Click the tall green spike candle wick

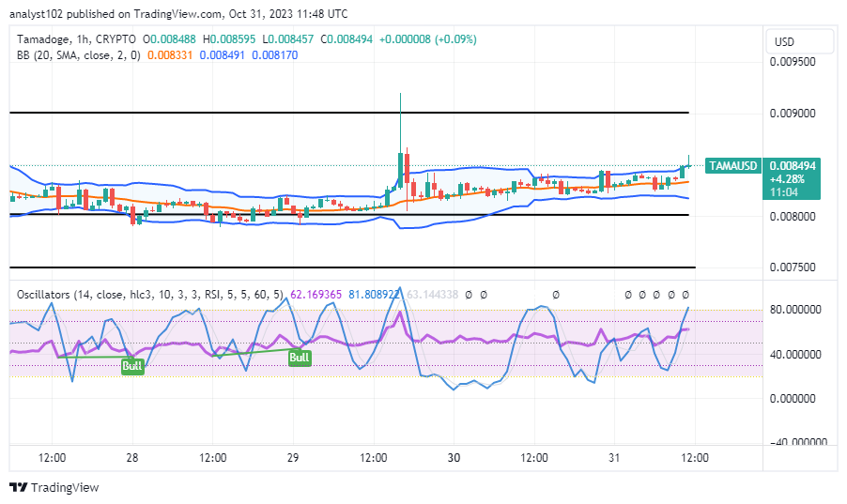pyautogui.click(x=400, y=123)
